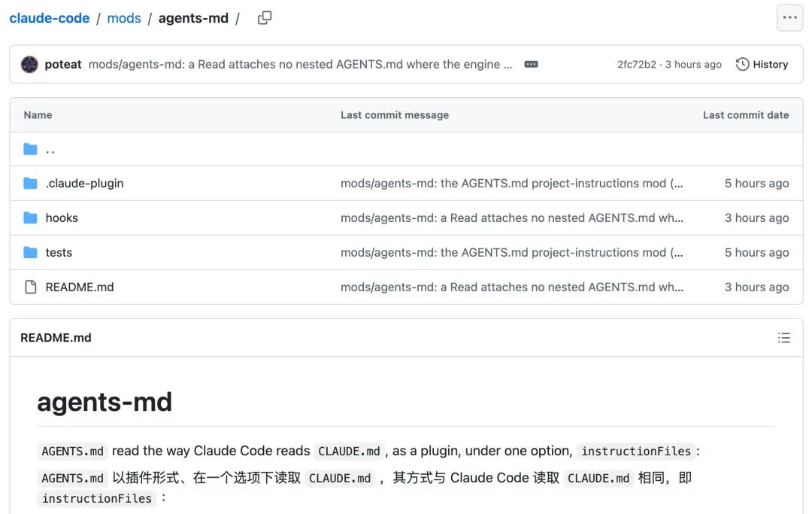Go to claude-code breadcrumb link
The image size is (812, 514).
(x=49, y=18)
